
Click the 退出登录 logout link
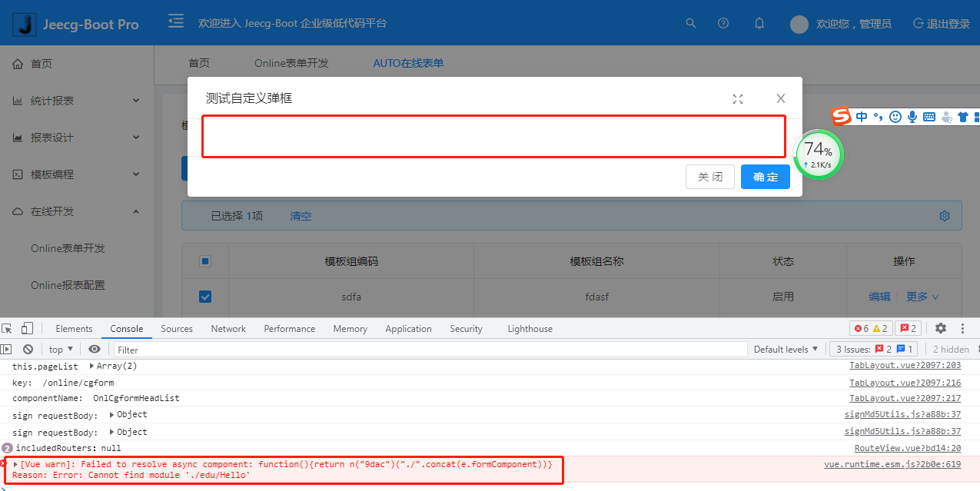(942, 24)
